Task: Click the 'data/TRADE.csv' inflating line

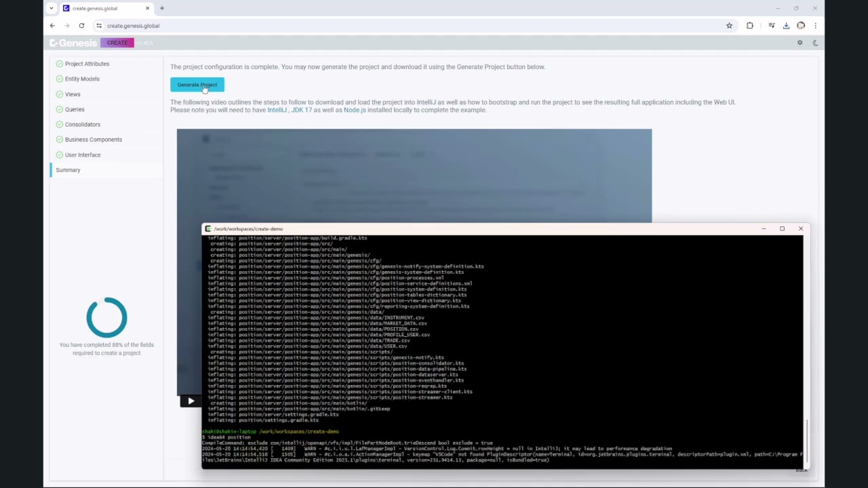Action: point(309,340)
